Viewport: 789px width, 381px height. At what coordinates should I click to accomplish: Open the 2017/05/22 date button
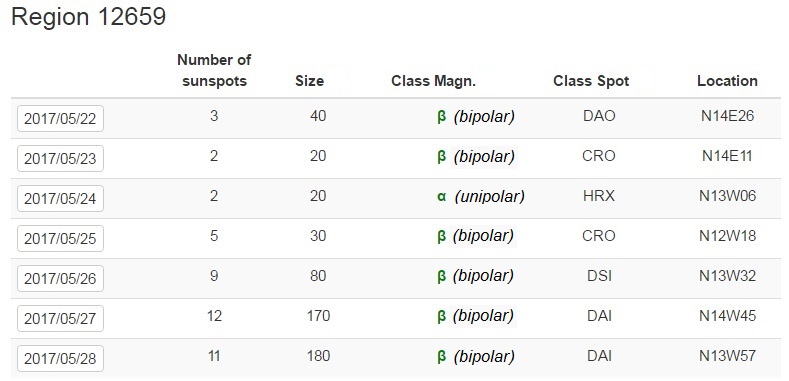point(60,118)
